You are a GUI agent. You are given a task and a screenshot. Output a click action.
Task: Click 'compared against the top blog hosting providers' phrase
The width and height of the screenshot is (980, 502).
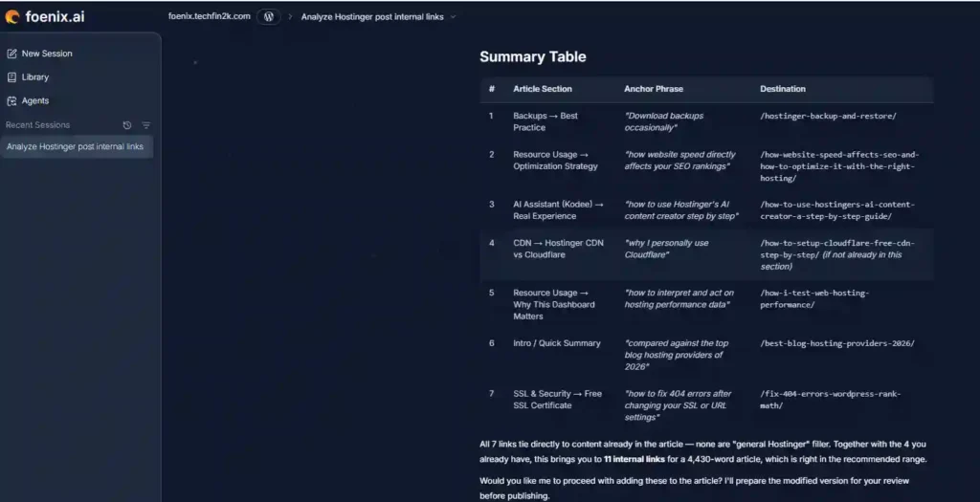click(x=677, y=355)
